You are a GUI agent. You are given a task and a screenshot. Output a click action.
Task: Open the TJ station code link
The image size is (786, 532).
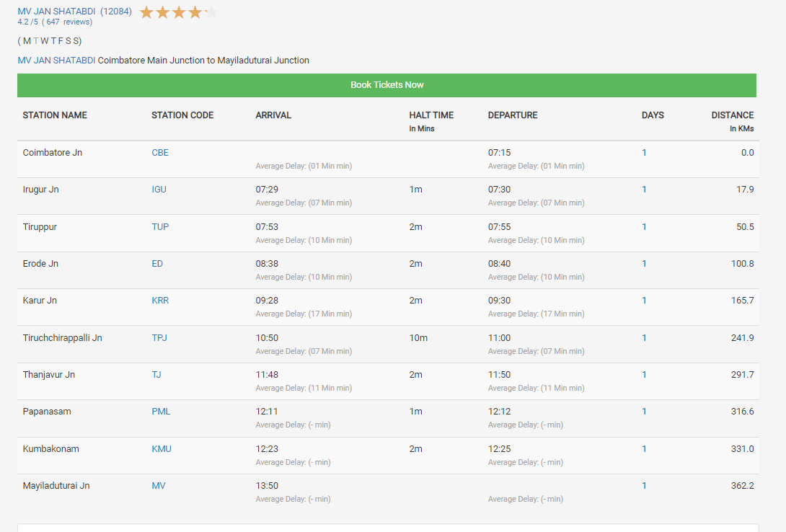pos(156,375)
